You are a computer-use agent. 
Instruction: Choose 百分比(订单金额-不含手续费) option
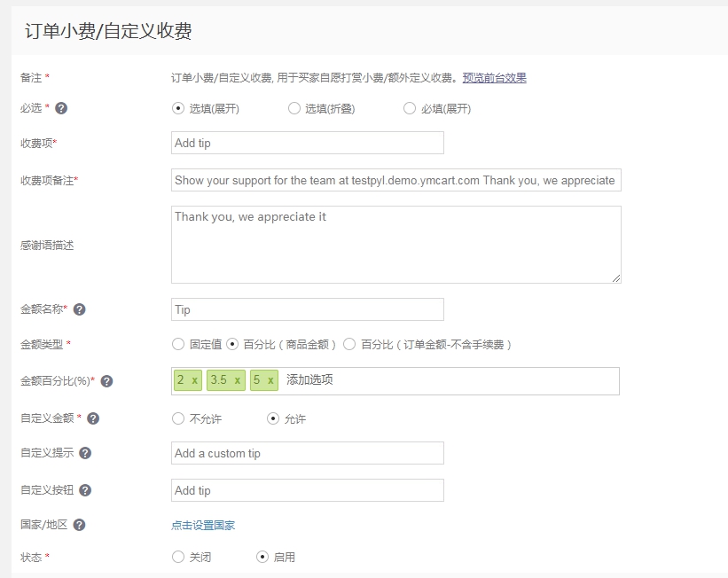pos(348,344)
